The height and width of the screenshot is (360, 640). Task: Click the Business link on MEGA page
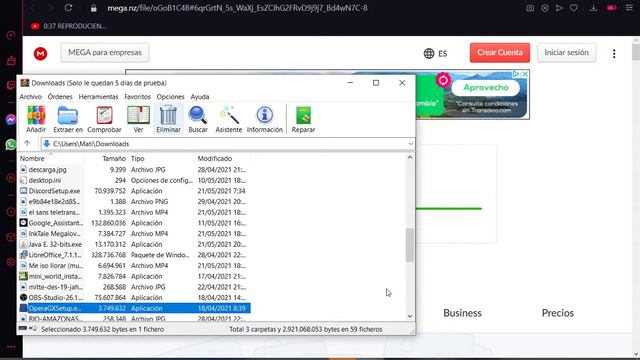[x=462, y=313]
